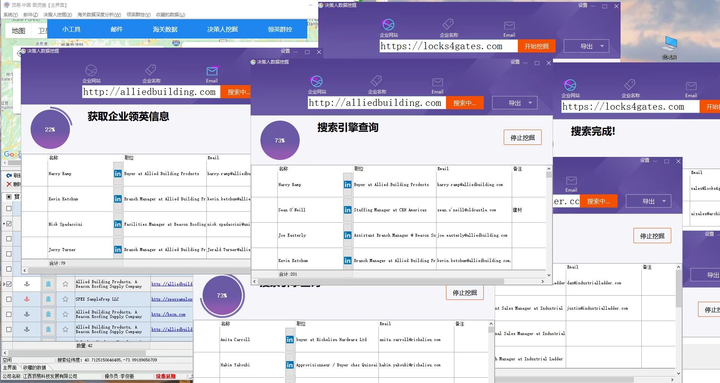Switch to 地图 map view tab
Image resolution: width=720 pixels, height=383 pixels.
[x=18, y=31]
